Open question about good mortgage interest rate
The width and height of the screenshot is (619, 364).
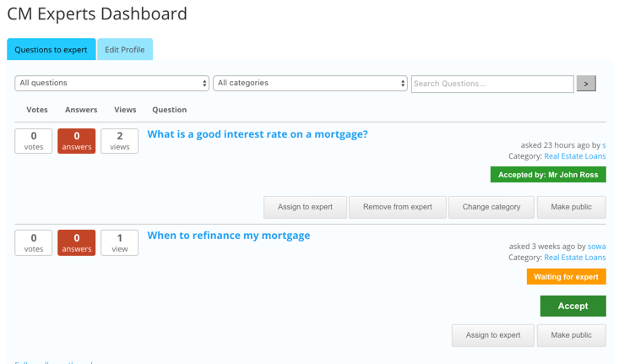tap(258, 134)
